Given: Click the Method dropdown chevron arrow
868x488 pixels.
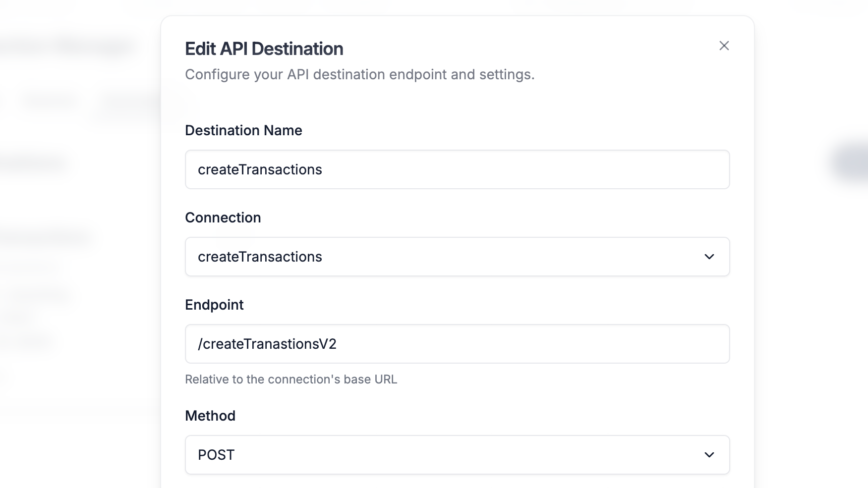Looking at the screenshot, I should [x=709, y=455].
